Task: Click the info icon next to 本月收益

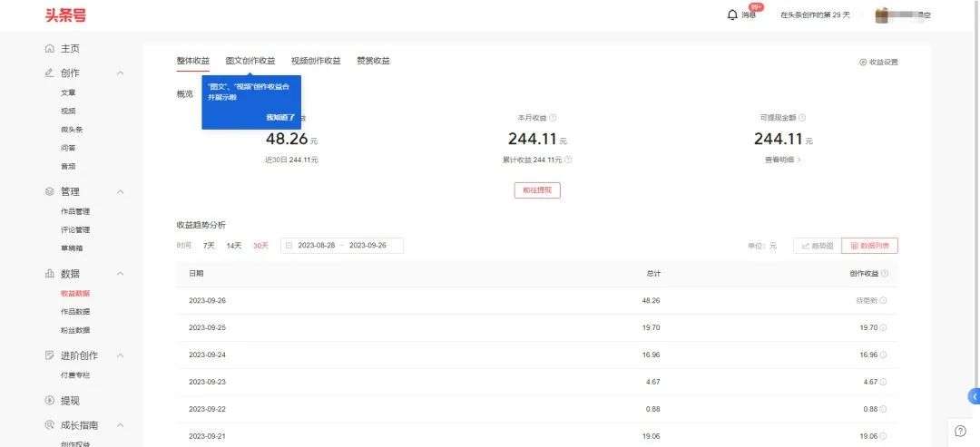Action: click(x=553, y=117)
